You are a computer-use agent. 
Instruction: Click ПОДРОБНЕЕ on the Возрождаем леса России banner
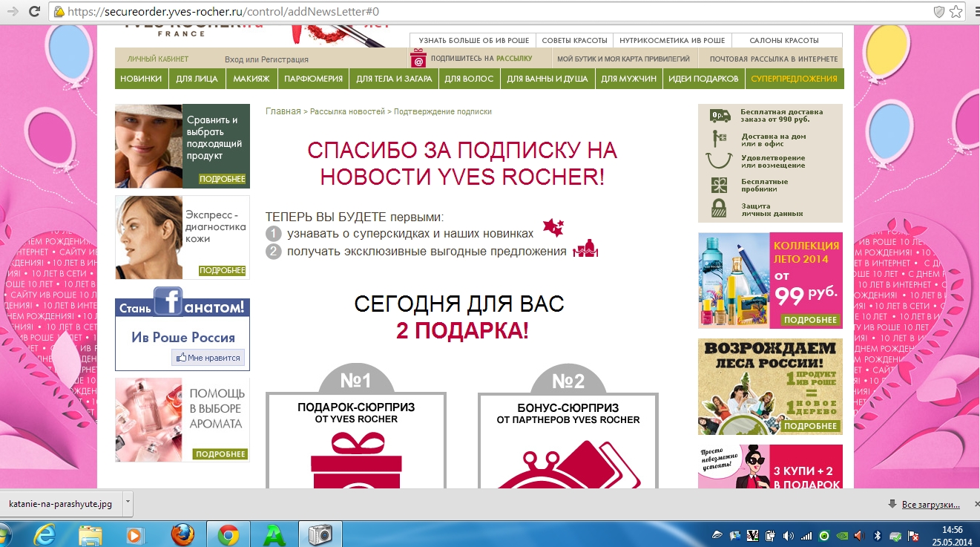click(x=810, y=426)
